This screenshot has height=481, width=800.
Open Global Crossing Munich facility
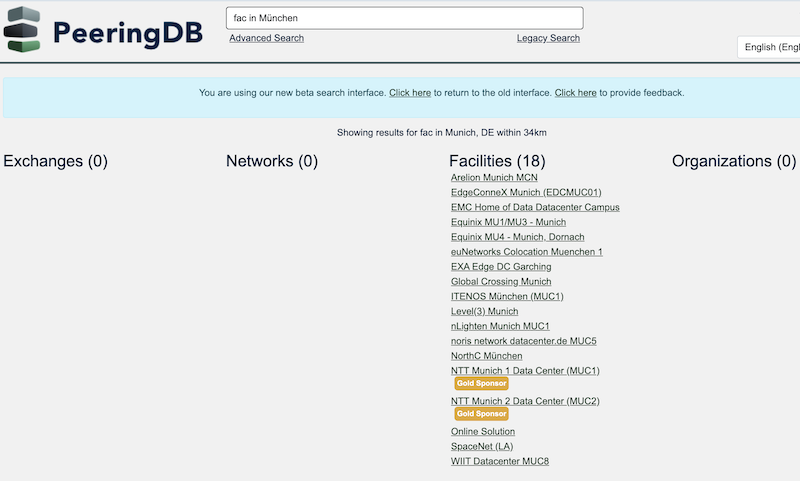(501, 281)
